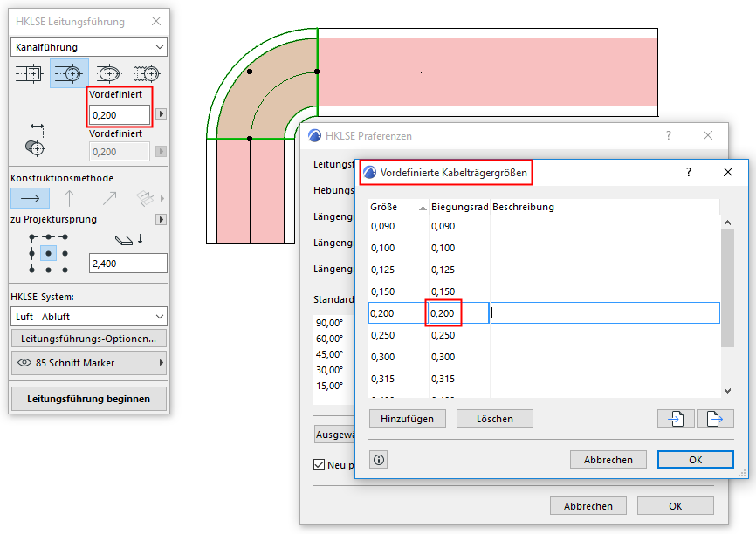
Task: Click scroll up arrow in sizes list
Action: (727, 222)
